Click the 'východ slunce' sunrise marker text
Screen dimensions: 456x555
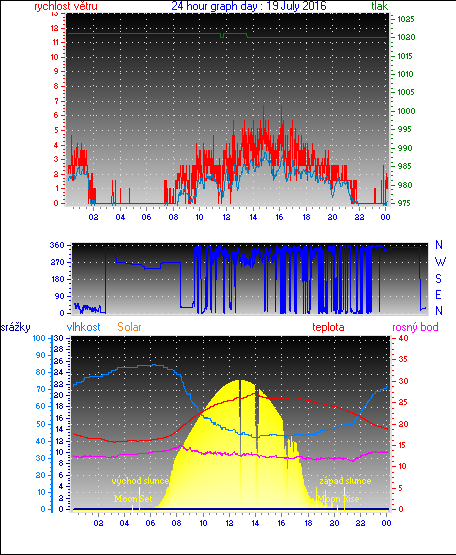(141, 481)
